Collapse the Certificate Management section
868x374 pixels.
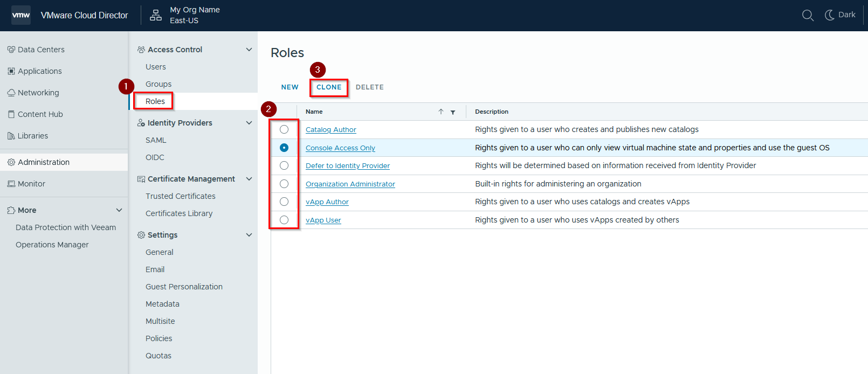pos(249,179)
